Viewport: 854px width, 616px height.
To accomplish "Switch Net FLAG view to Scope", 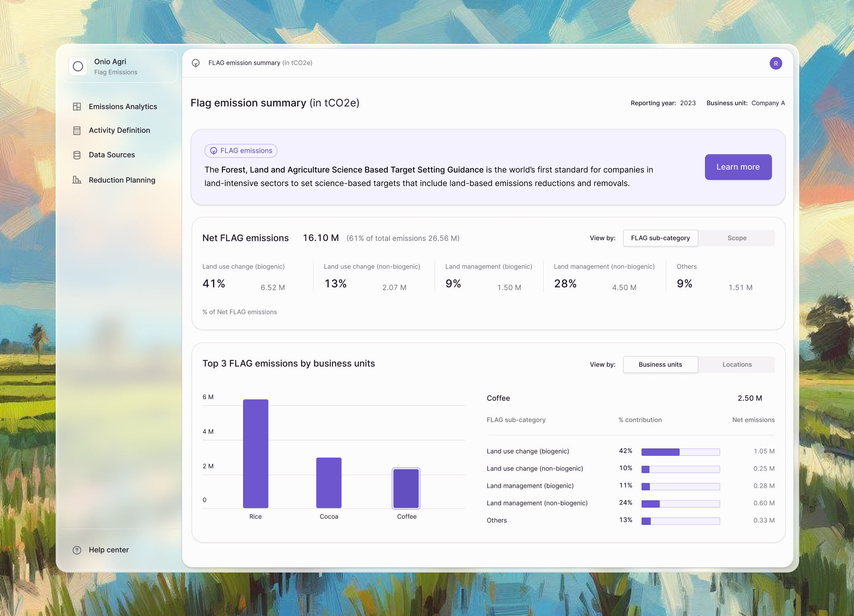I will pos(737,238).
